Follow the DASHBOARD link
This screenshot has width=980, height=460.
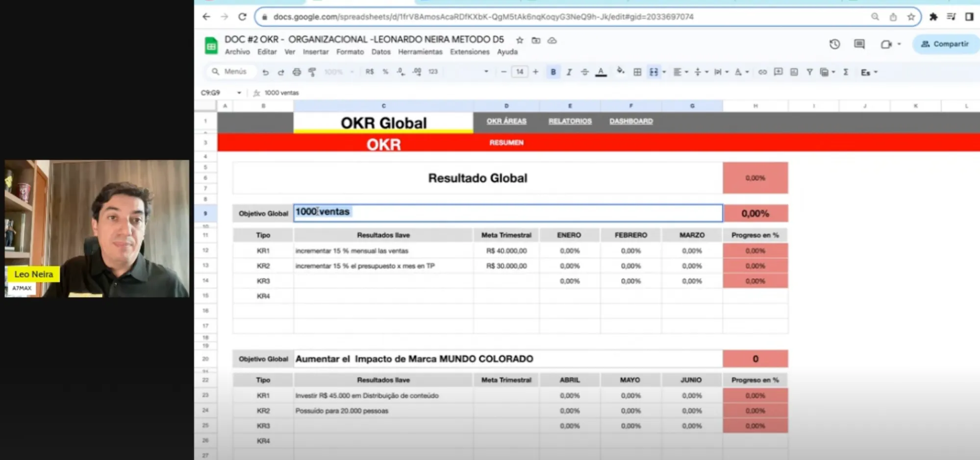click(x=630, y=121)
